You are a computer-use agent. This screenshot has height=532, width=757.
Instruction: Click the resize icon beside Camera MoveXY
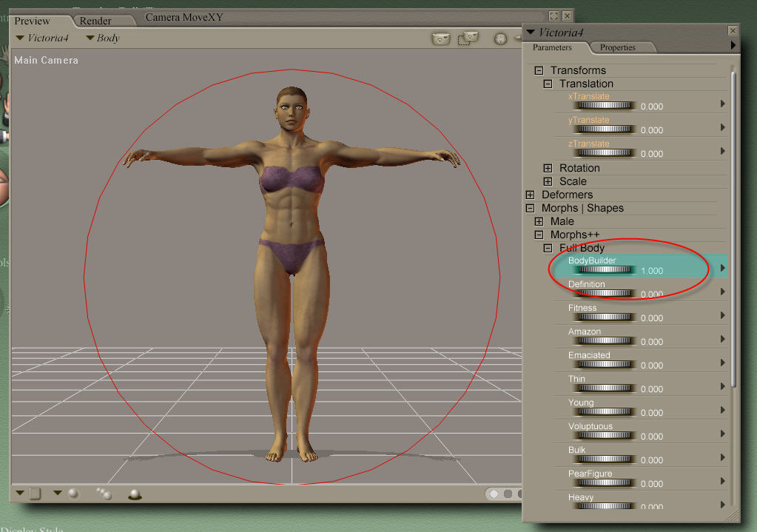point(554,16)
